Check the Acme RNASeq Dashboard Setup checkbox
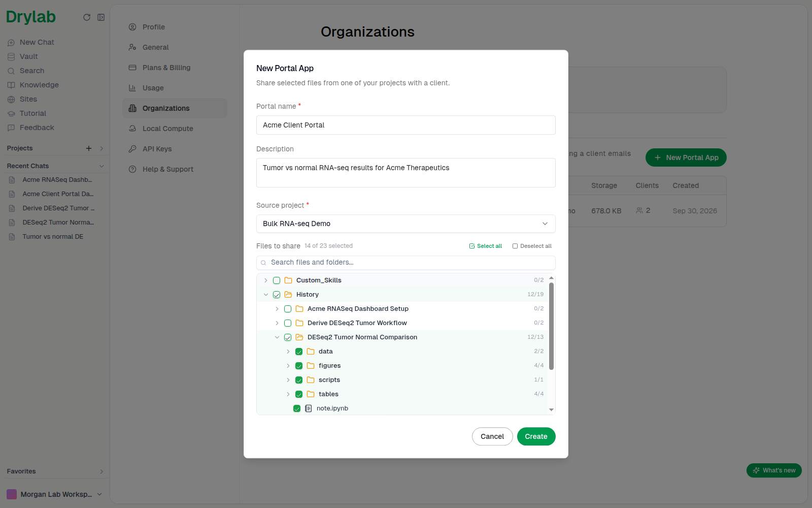Viewport: 812px width, 508px height. [x=288, y=309]
